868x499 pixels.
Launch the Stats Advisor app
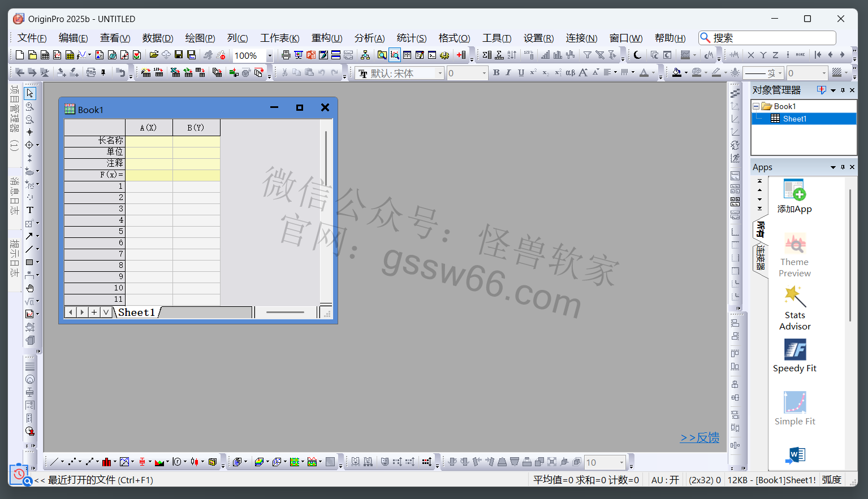coord(794,309)
